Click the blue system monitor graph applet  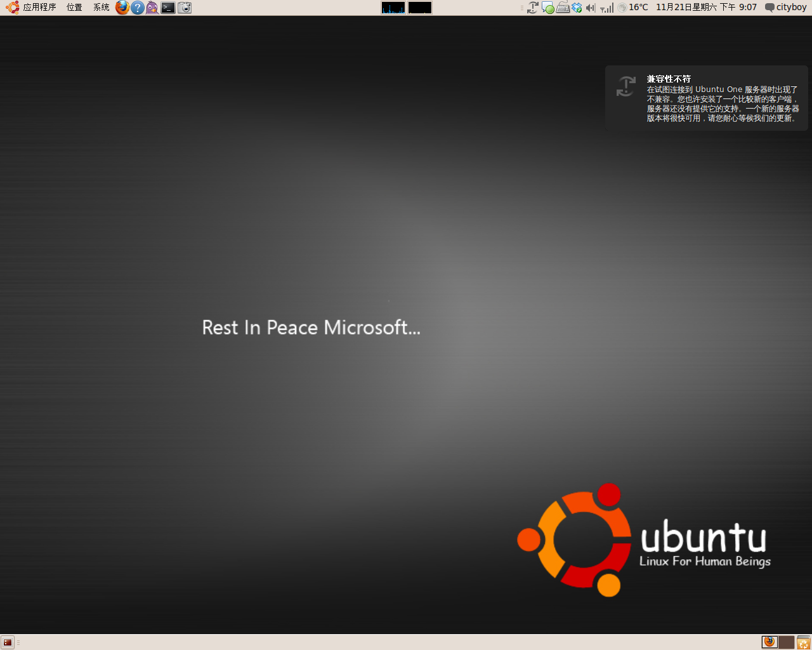pyautogui.click(x=393, y=8)
